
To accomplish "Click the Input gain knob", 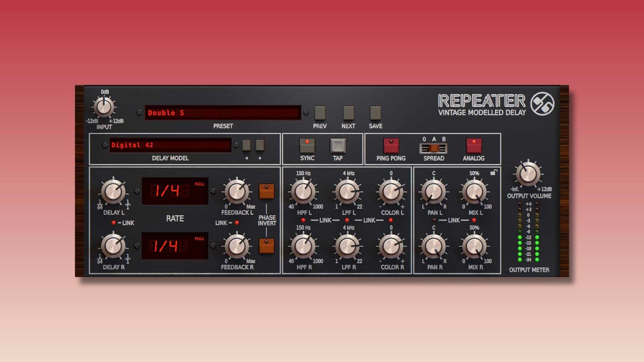I will (104, 107).
